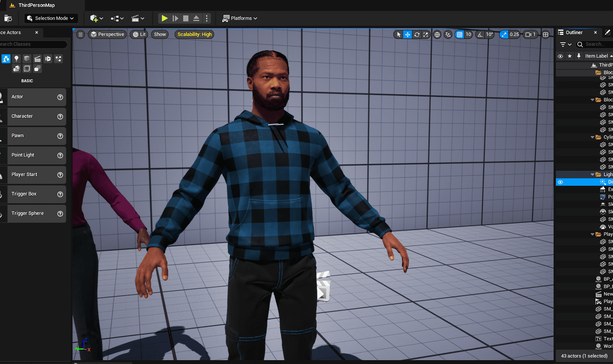Toggle surface snapping icon
613x364 pixels.
pos(448,35)
